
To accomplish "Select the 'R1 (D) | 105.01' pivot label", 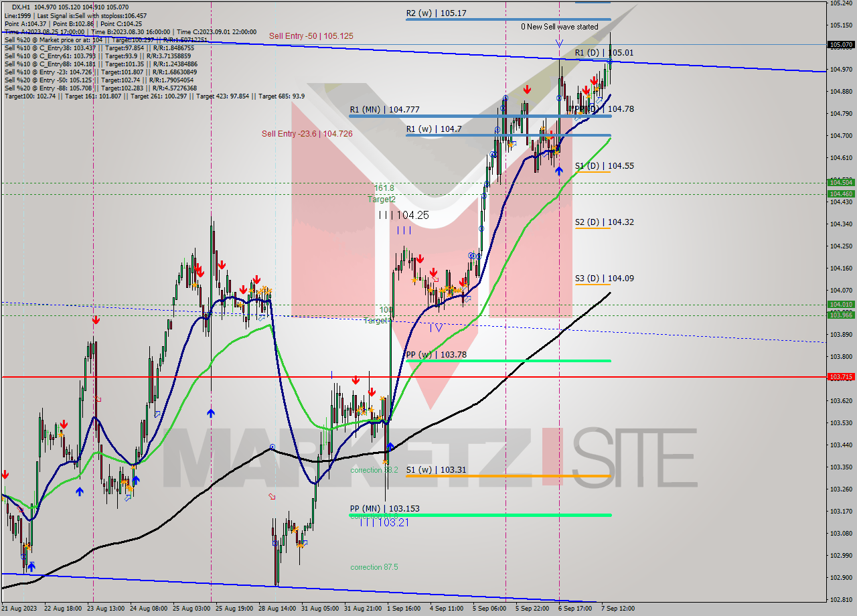I will [x=604, y=52].
